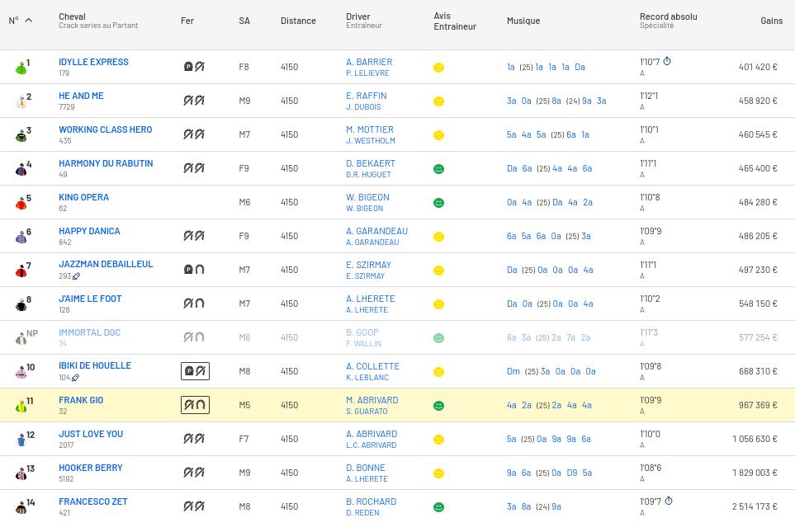Open trainer G.R. Huguet's profile
Viewport: 795px width, 532px height.
pyautogui.click(x=368, y=175)
